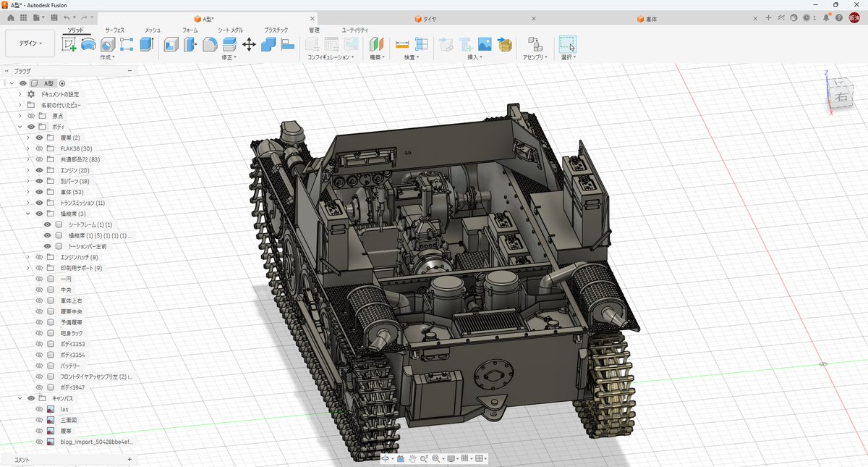This screenshot has height=467, width=868.
Task: Toggle visibility of シートフレーム (1) (1) body
Action: click(48, 224)
